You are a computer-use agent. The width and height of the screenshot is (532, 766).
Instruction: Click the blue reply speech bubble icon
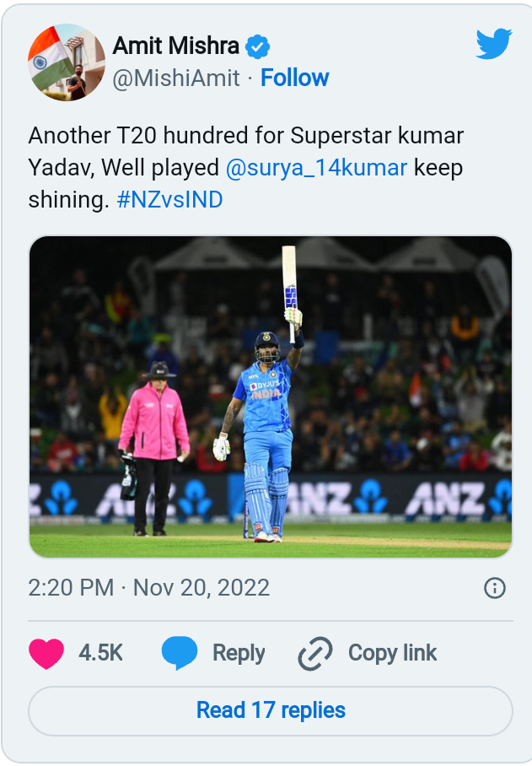180,653
